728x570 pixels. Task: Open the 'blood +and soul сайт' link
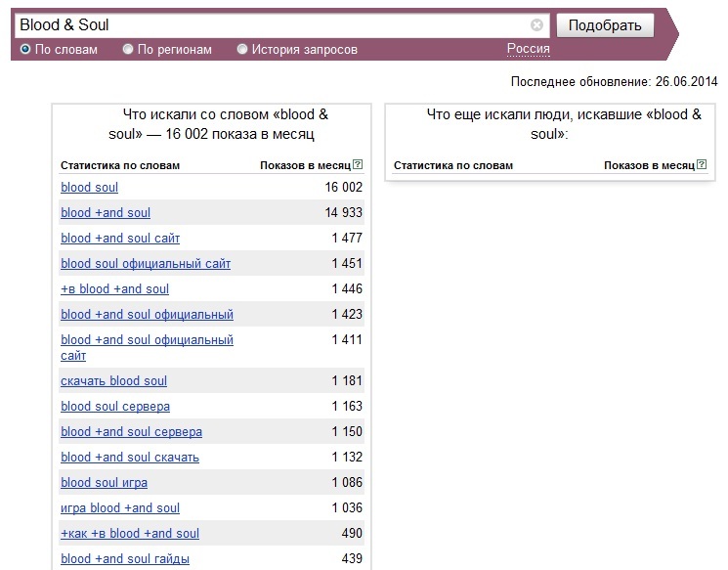point(120,239)
